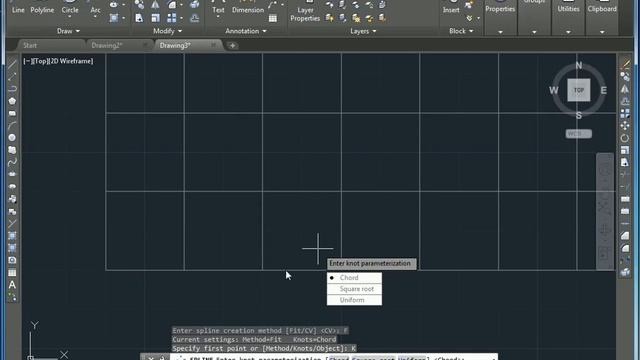The height and width of the screenshot is (360, 640).
Task: Choose the Text annotation tool
Action: (x=218, y=8)
